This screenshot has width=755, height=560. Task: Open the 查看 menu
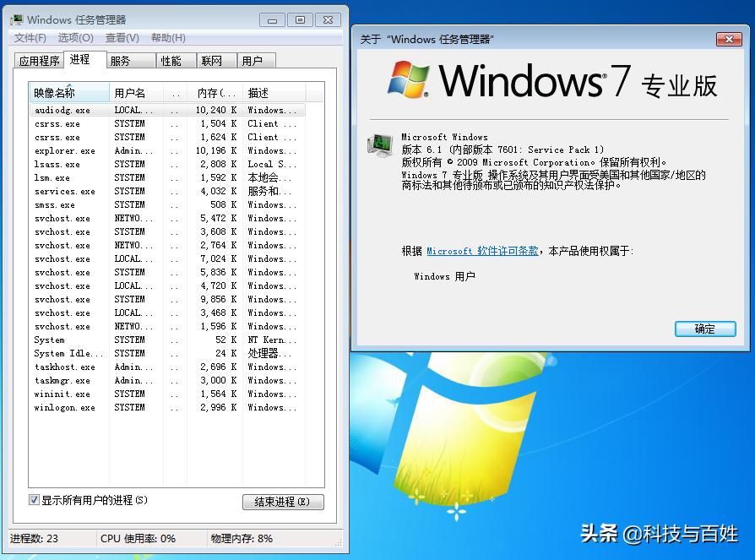pos(120,37)
